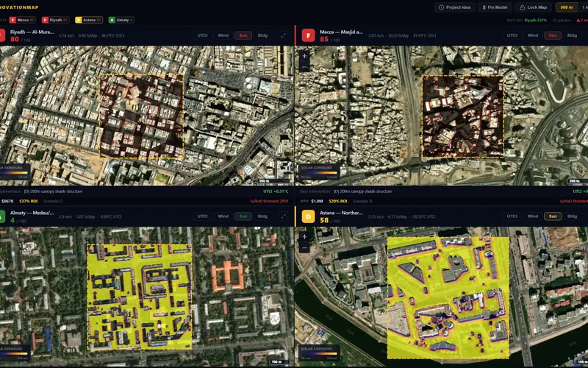Click the Mecca — Masjid a... panel title
The width and height of the screenshot is (588, 368).
[341, 32]
